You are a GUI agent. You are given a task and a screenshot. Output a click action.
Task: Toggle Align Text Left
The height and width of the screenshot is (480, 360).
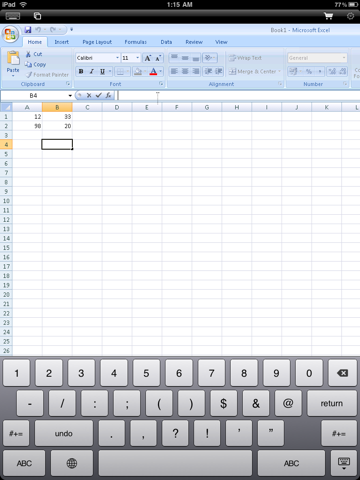[x=174, y=71]
